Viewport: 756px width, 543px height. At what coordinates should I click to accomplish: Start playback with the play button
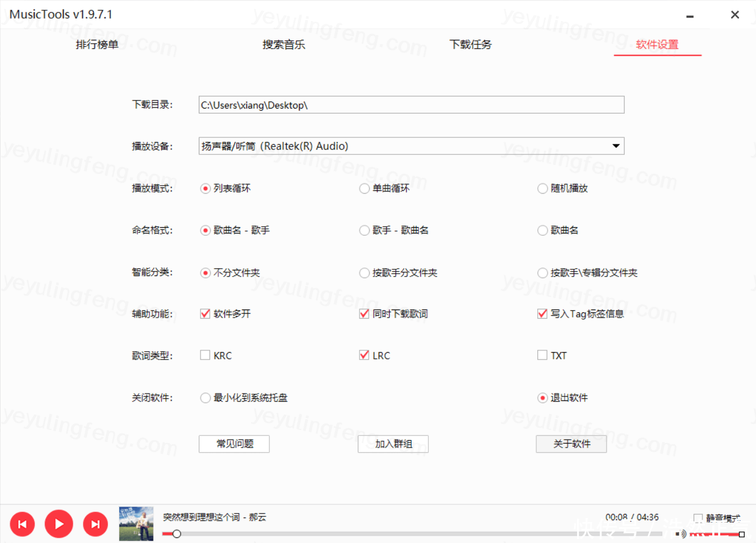pyautogui.click(x=59, y=524)
